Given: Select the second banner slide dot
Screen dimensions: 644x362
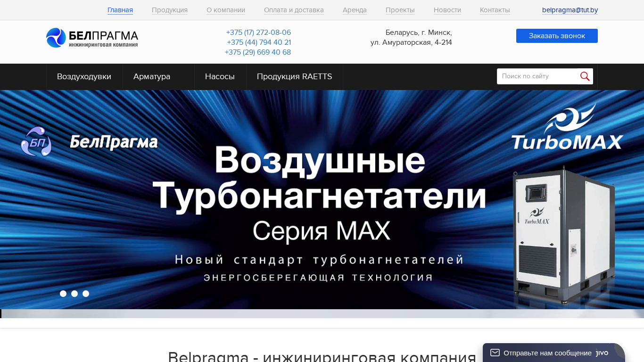Looking at the screenshot, I should pos(74,294).
